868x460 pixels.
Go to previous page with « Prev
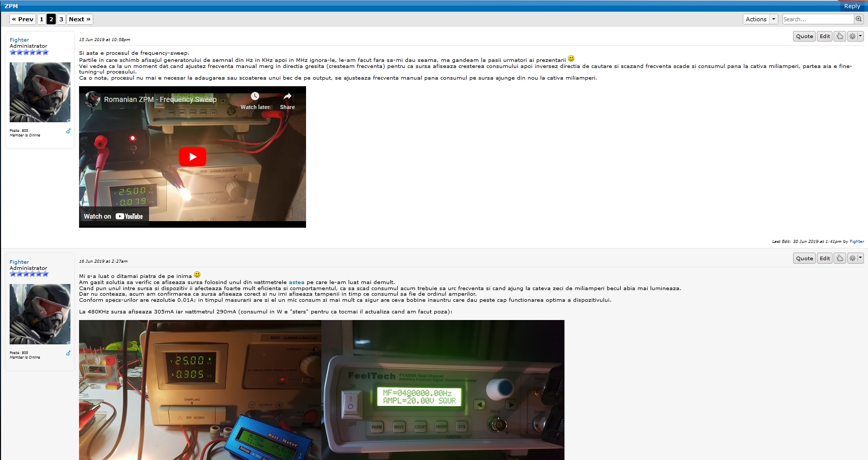click(x=23, y=19)
